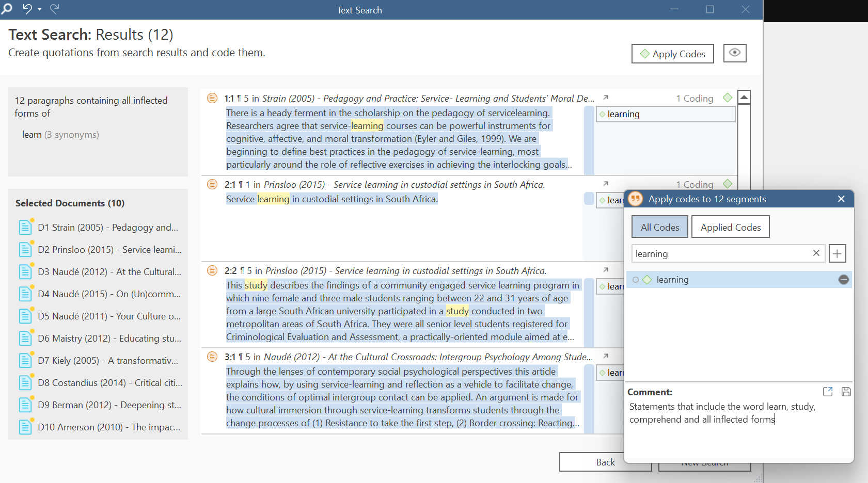Remove the learning code with minus icon
The width and height of the screenshot is (868, 483).
point(843,280)
